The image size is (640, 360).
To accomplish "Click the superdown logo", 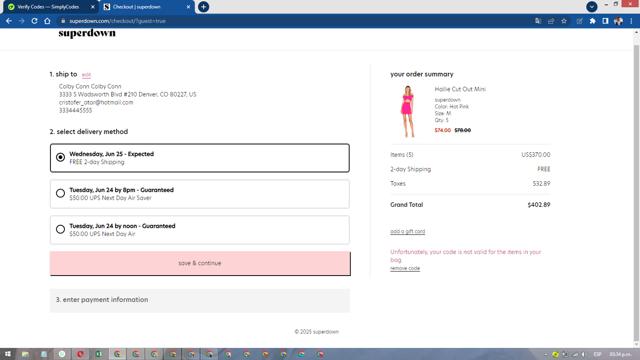I will point(87,33).
